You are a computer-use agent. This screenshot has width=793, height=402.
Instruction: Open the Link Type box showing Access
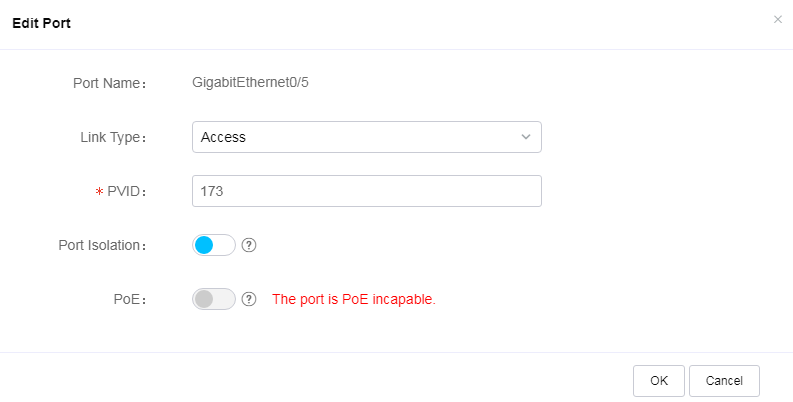click(367, 137)
